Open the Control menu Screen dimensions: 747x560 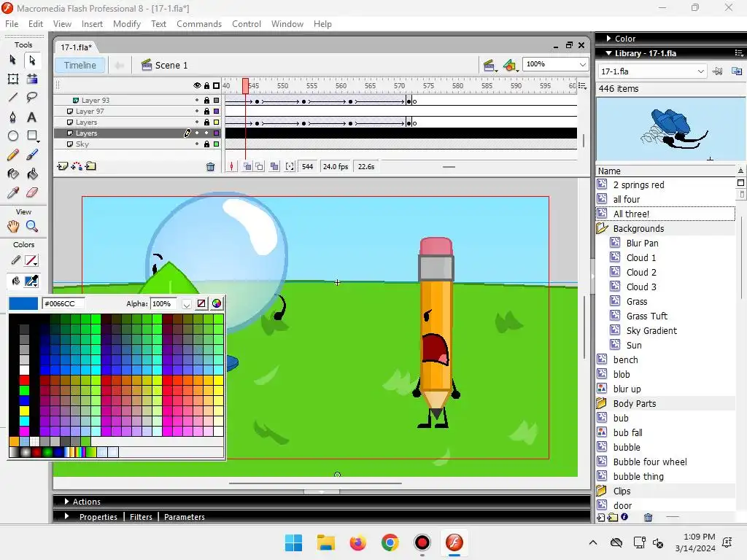coord(247,24)
